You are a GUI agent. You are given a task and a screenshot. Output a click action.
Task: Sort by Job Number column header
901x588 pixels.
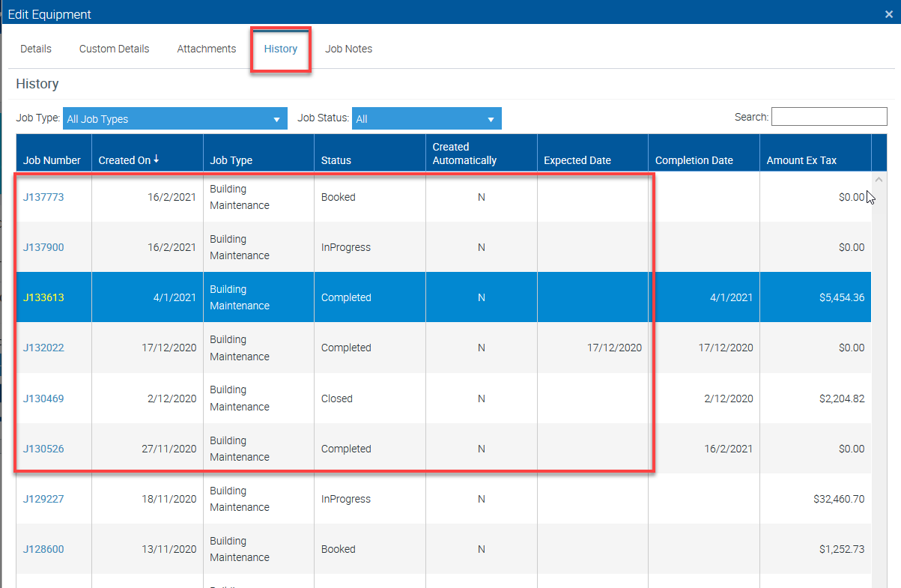tap(52, 160)
